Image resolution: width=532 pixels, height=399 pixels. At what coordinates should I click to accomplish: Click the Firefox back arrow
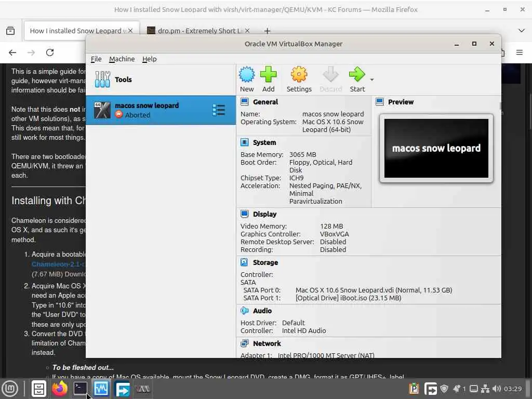tap(12, 52)
